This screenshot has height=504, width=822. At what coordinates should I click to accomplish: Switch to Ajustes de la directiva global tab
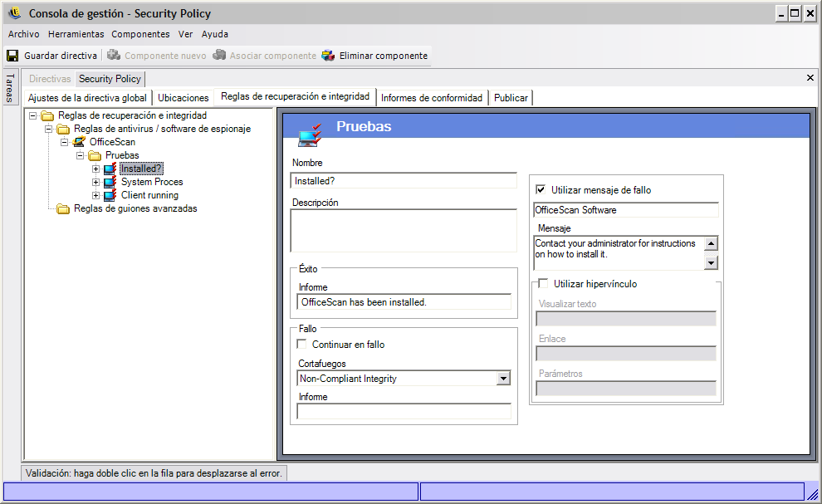point(87,98)
